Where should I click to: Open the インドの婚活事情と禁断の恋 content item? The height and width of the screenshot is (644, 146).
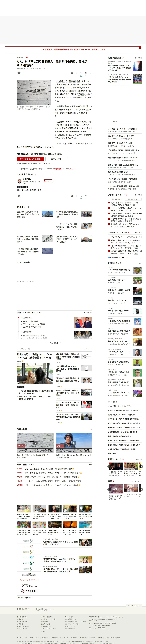coord(119,270)
